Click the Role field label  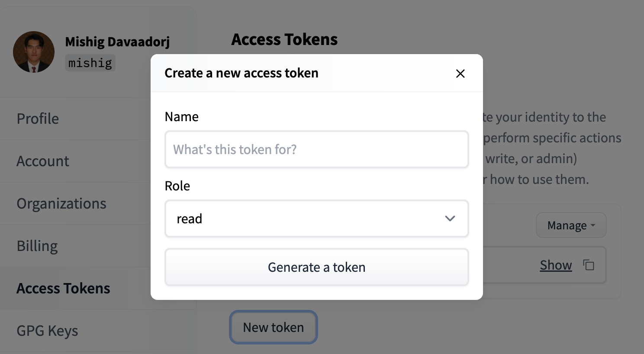[x=177, y=186]
